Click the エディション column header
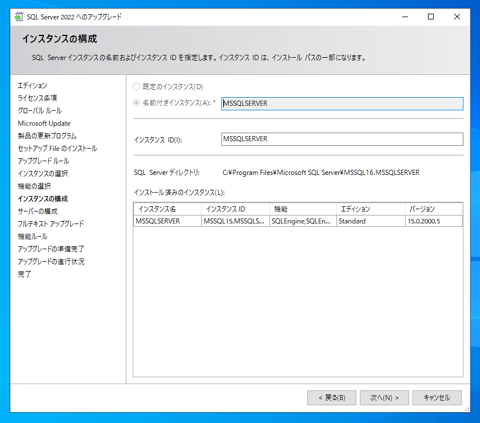 [x=371, y=209]
